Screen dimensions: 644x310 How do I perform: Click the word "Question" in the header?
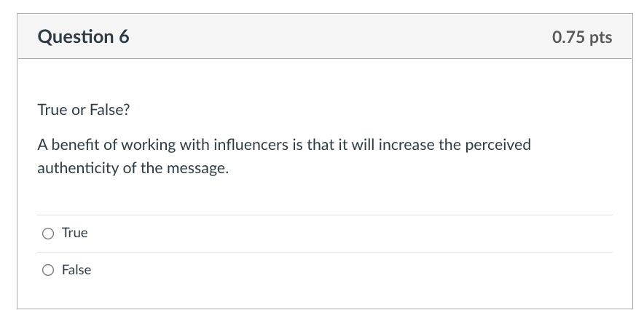[x=74, y=36]
